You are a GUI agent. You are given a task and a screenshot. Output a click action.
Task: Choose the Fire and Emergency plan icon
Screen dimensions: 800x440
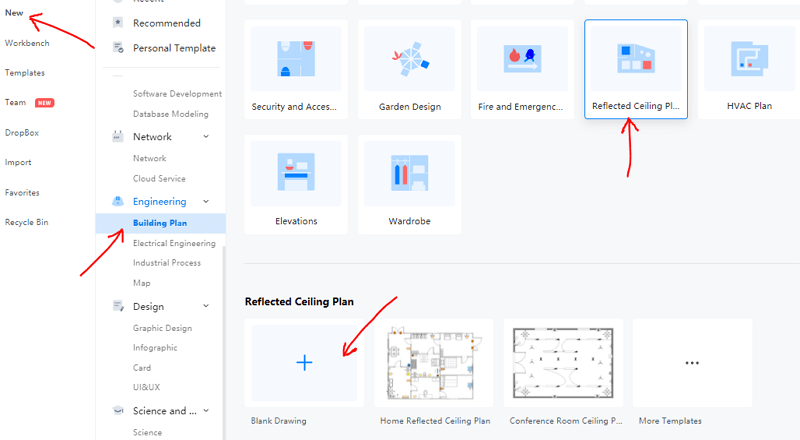(522, 59)
